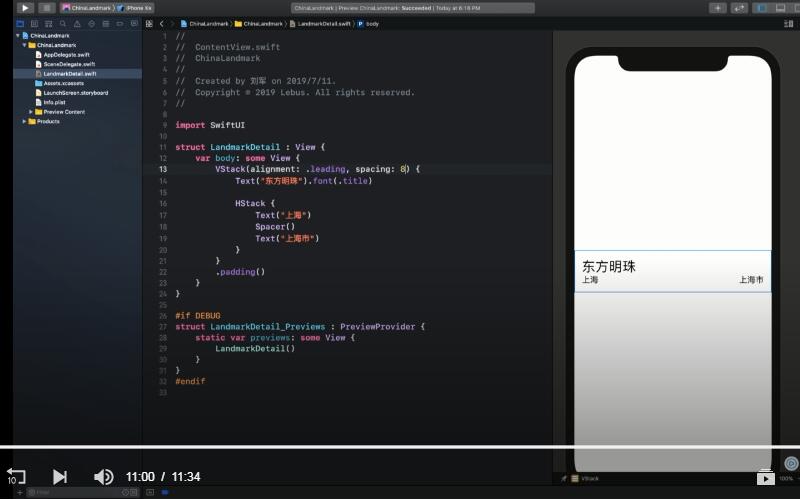
Task: Expand the Products folder
Action: tap(24, 121)
